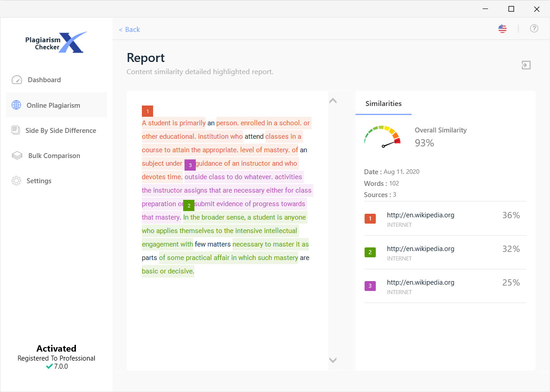Click the upward scroll chevron above the report
Viewport: 550px width, 392px height.
click(333, 100)
